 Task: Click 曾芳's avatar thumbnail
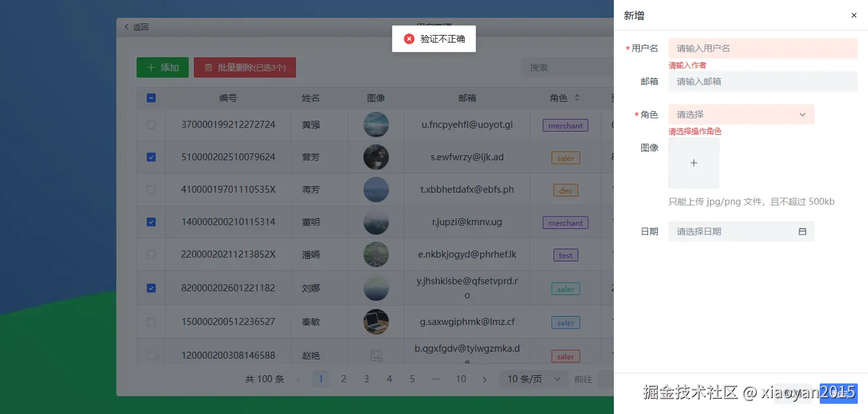(x=376, y=157)
